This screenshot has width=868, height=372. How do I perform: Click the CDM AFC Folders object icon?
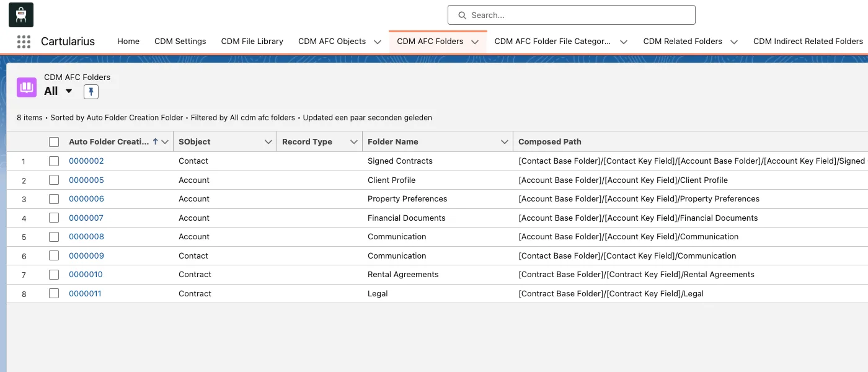coord(27,87)
